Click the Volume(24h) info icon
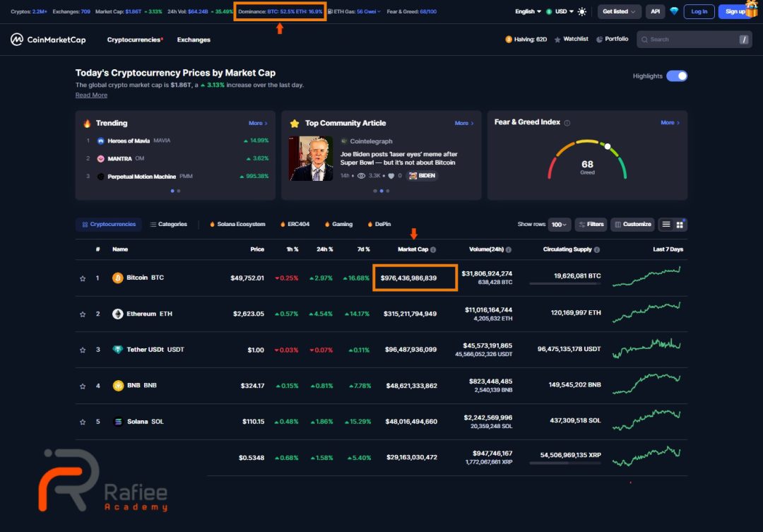763x532 pixels. [509, 249]
